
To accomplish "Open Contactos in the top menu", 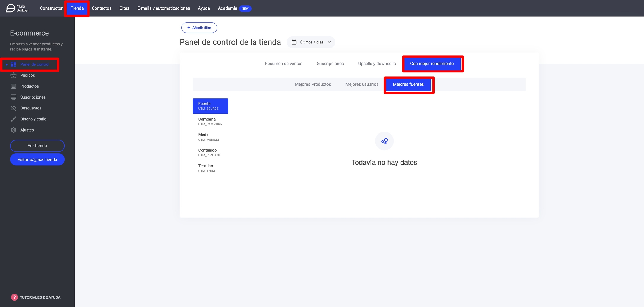I will pyautogui.click(x=101, y=8).
